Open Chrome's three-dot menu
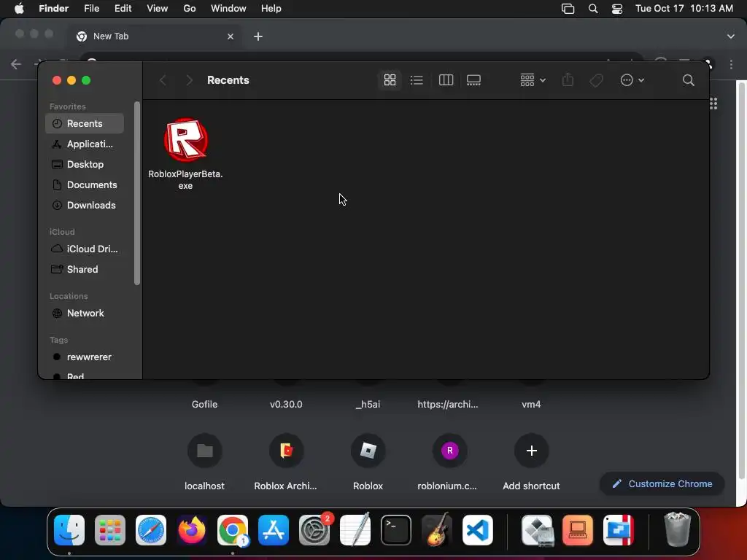 (731, 64)
